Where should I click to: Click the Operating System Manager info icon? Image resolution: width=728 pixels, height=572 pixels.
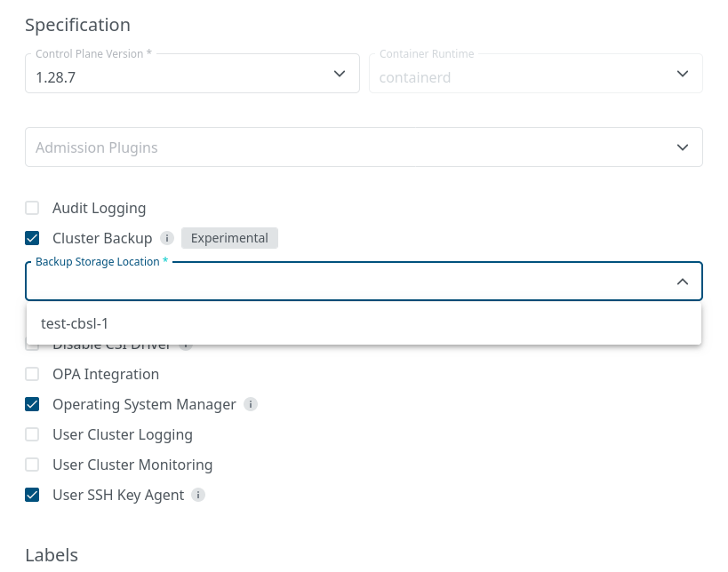(x=251, y=404)
